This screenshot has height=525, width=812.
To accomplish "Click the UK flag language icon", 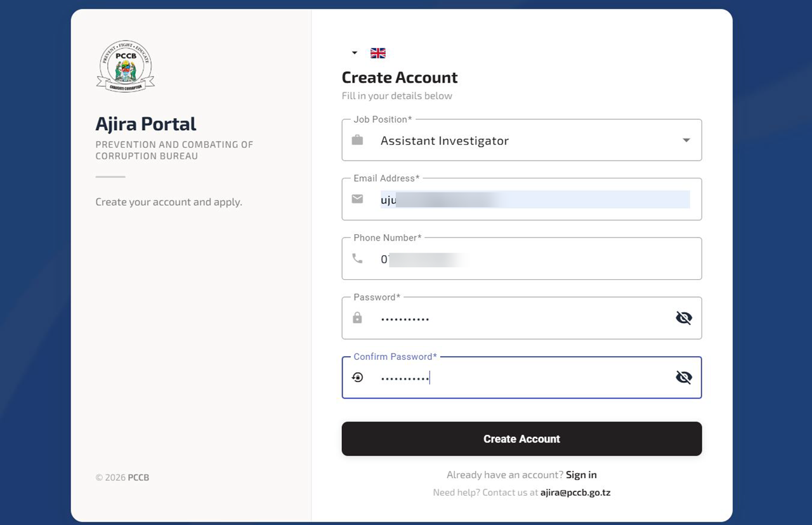I will pos(377,53).
